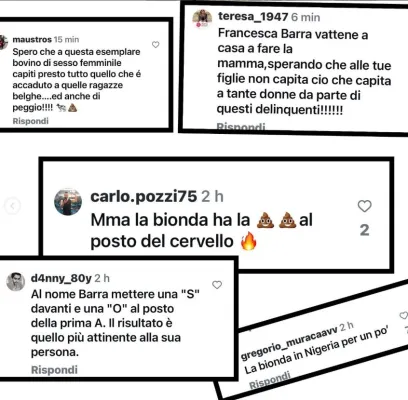Go to previous slide with left arrow
The width and height of the screenshot is (408, 400).
tap(12, 206)
